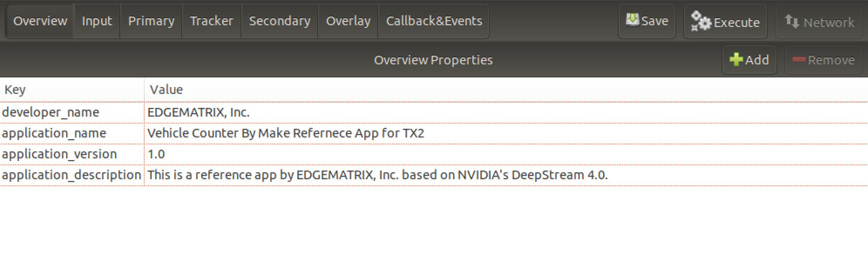Click the Network arrows icon
868x268 pixels.
[792, 21]
